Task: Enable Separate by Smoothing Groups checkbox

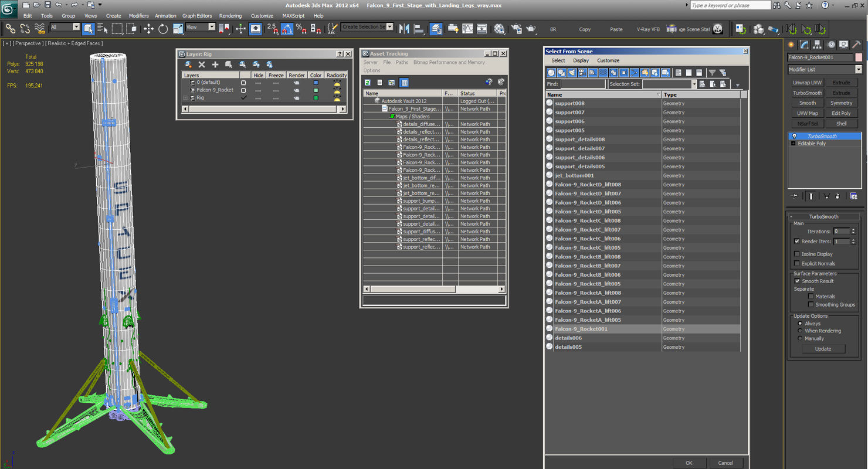Action: (811, 304)
